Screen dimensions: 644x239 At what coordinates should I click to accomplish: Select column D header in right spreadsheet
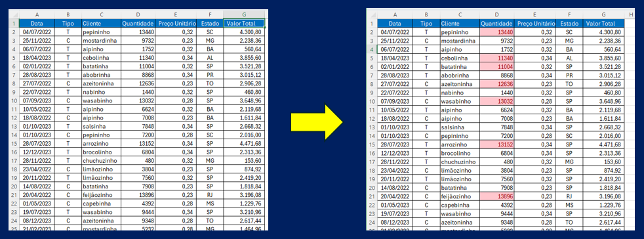(x=496, y=15)
